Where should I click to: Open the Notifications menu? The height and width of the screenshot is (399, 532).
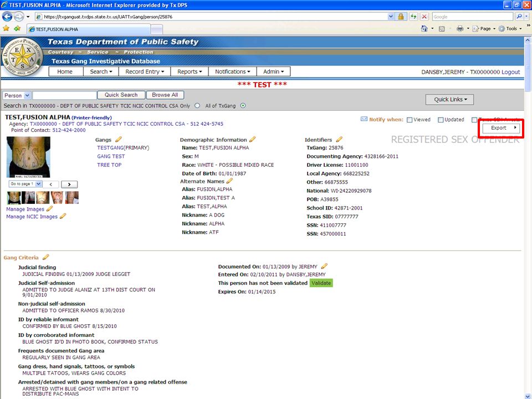[x=232, y=71]
